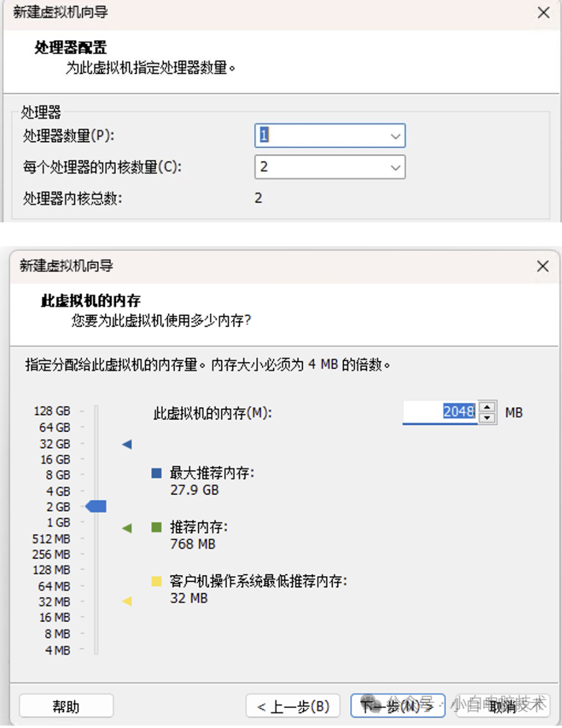Click 下一步(N) to proceed to the next step
Screen dimensions: 562x728
click(x=397, y=705)
